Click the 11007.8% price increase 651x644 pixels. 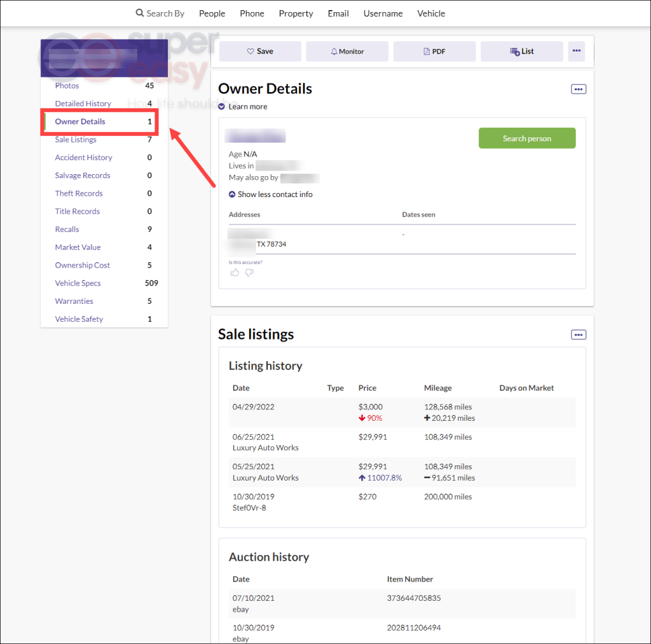(380, 478)
